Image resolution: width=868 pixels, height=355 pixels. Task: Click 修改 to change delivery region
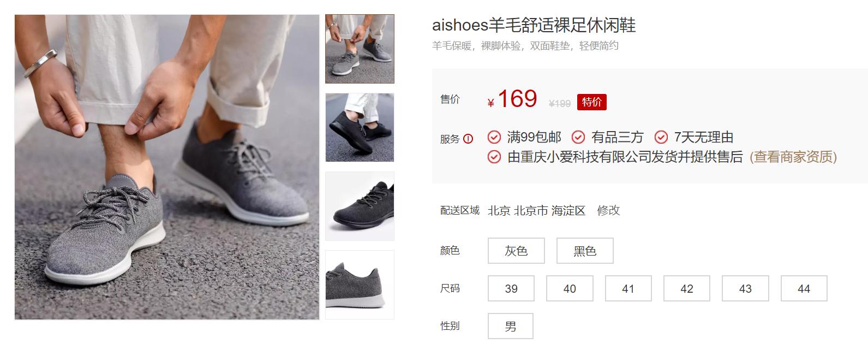[x=608, y=210]
